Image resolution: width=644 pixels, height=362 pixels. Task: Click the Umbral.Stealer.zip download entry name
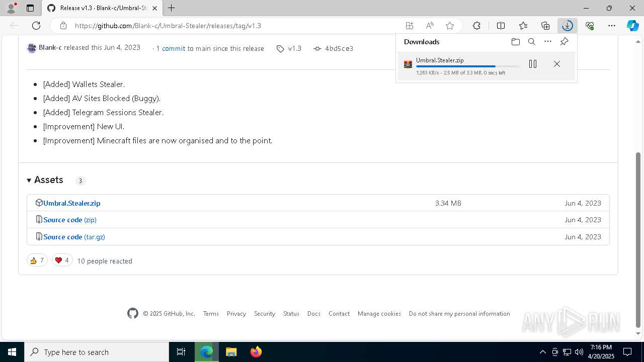point(440,60)
